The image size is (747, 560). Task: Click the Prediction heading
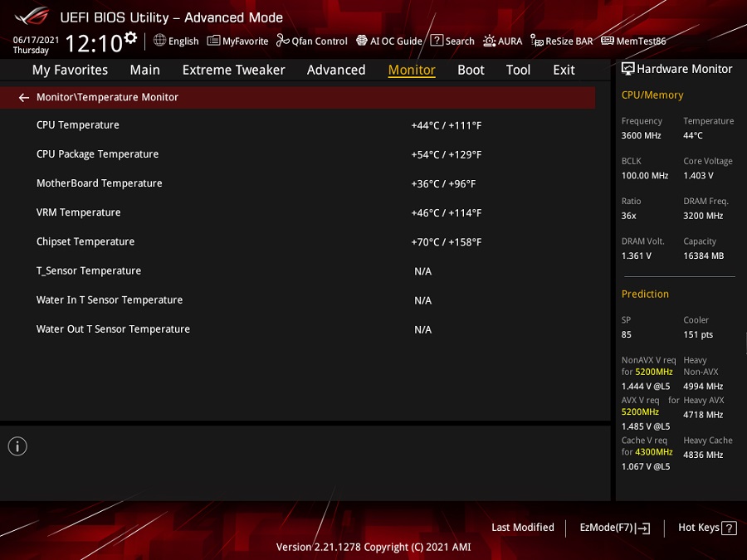pyautogui.click(x=645, y=295)
